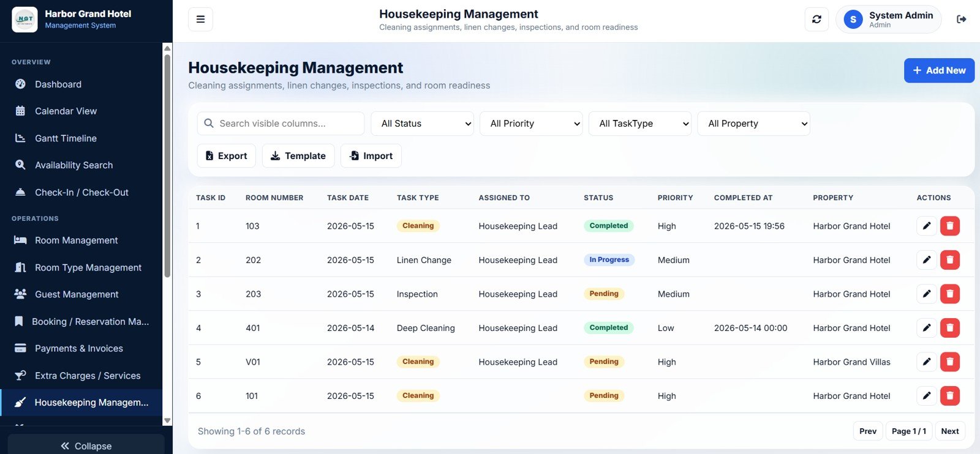Click sidebar scroll up arrow
This screenshot has width=980, height=454.
point(167,48)
